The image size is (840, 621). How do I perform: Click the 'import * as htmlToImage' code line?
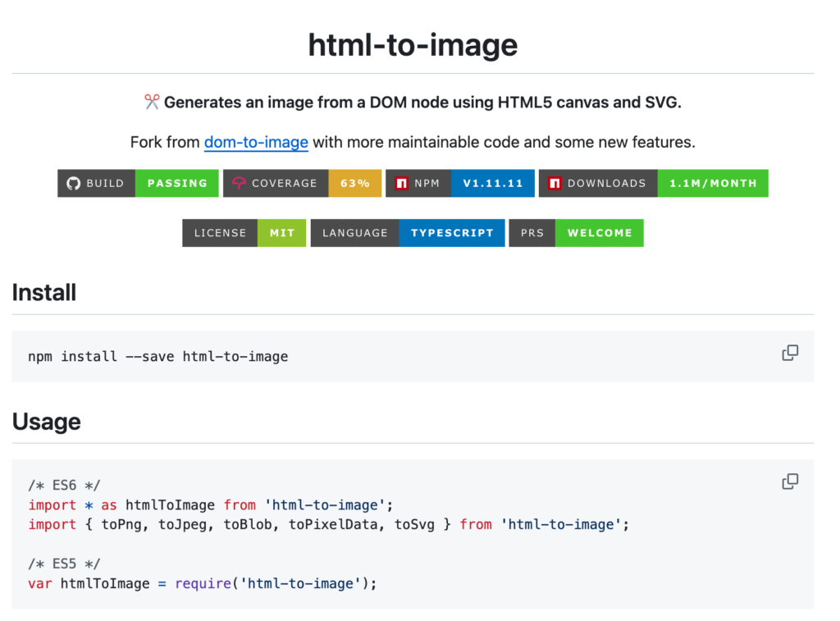(x=211, y=505)
